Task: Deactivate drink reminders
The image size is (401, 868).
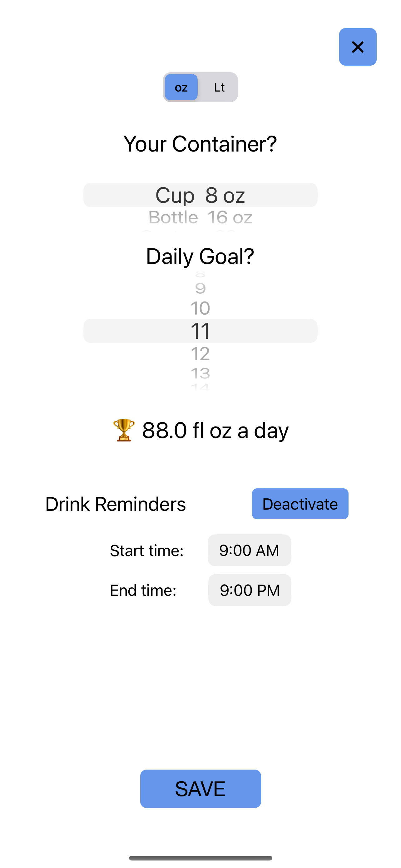Action: [300, 504]
